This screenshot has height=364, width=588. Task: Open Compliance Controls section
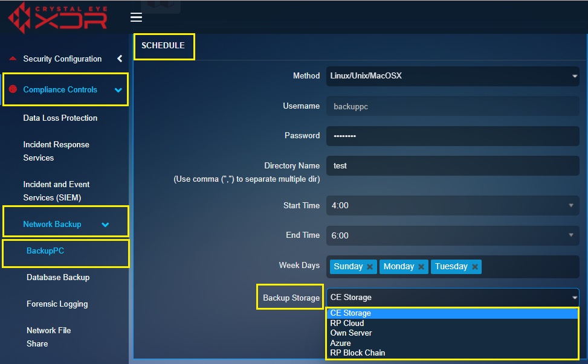(60, 89)
